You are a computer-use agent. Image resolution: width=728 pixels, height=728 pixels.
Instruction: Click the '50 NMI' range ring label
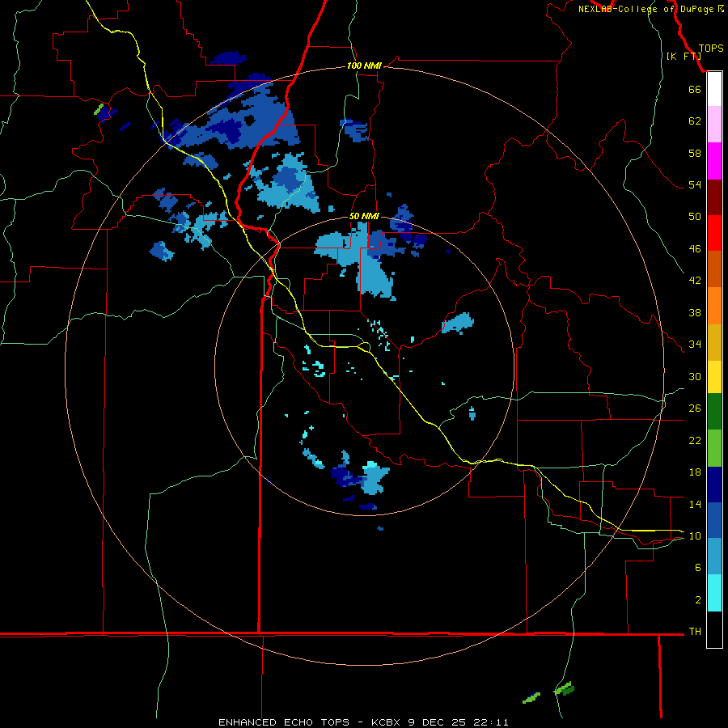364,216
